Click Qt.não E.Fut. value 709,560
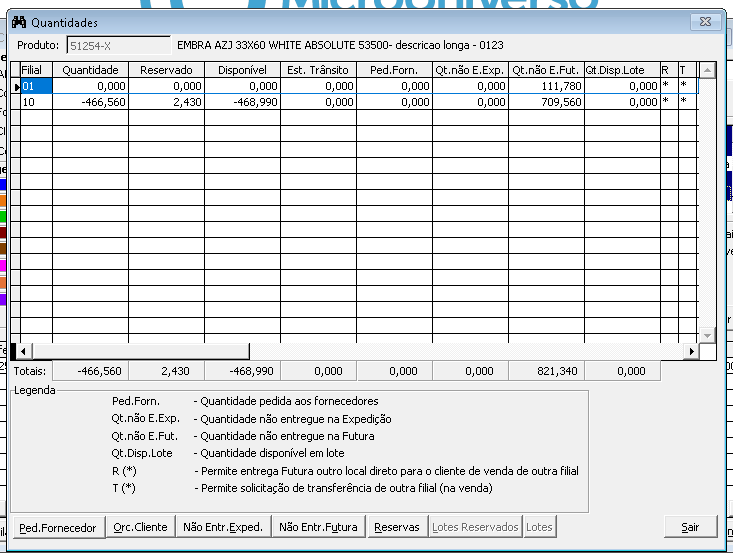This screenshot has height=558, width=733. (x=546, y=102)
